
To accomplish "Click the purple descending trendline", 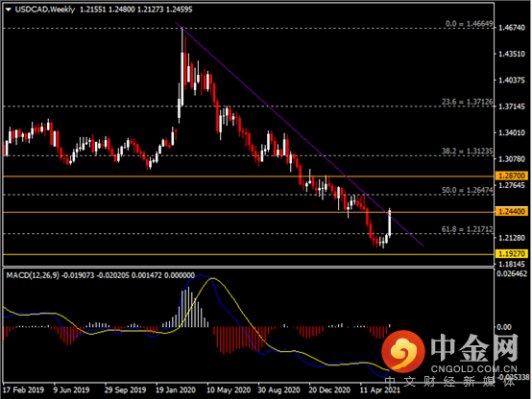I will [299, 134].
